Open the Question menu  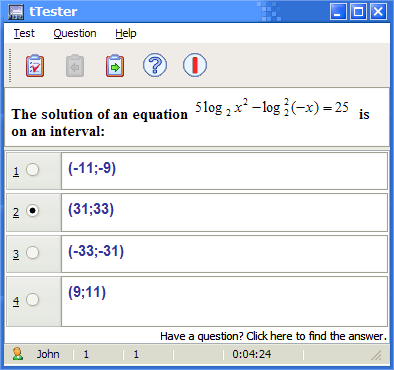[x=75, y=33]
